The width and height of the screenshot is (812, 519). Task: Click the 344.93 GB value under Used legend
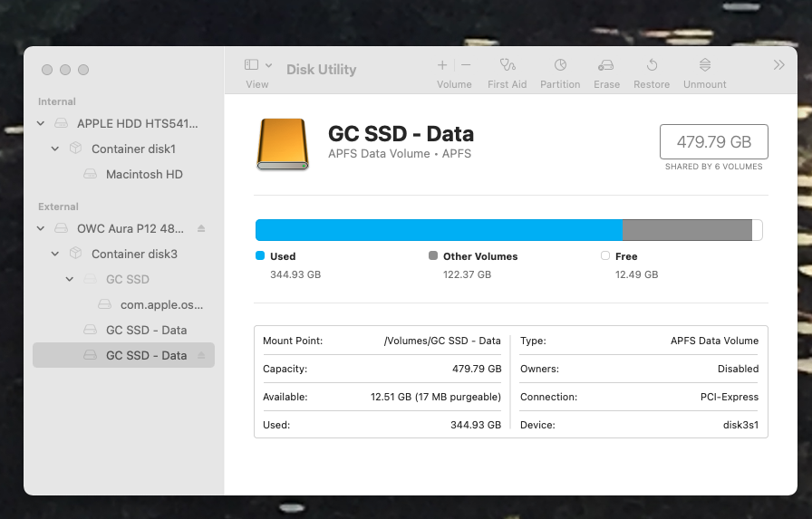(x=295, y=274)
